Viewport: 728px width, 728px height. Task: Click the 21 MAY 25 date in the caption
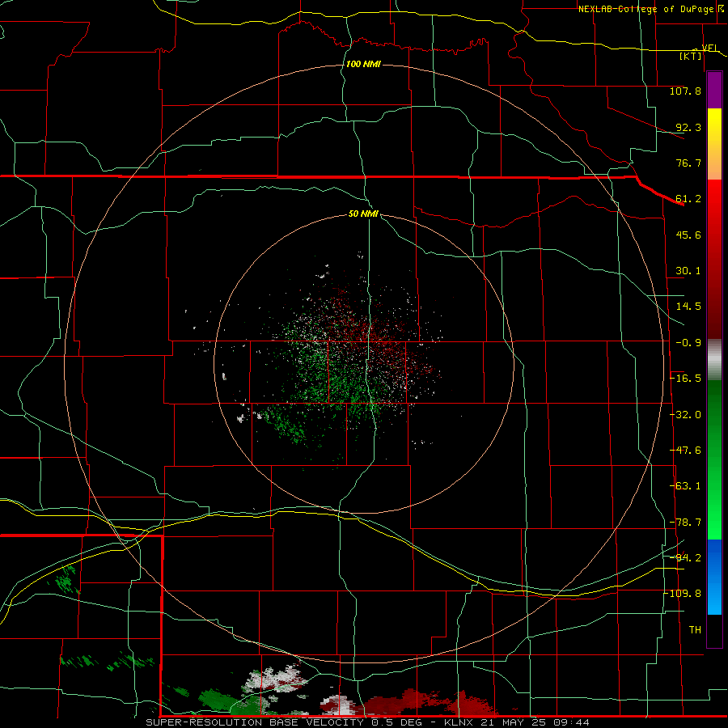click(x=516, y=722)
